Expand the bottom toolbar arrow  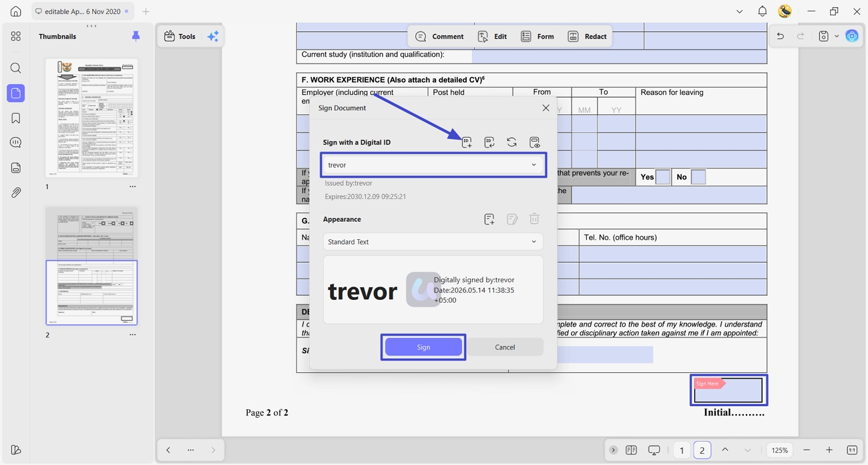tap(613, 450)
